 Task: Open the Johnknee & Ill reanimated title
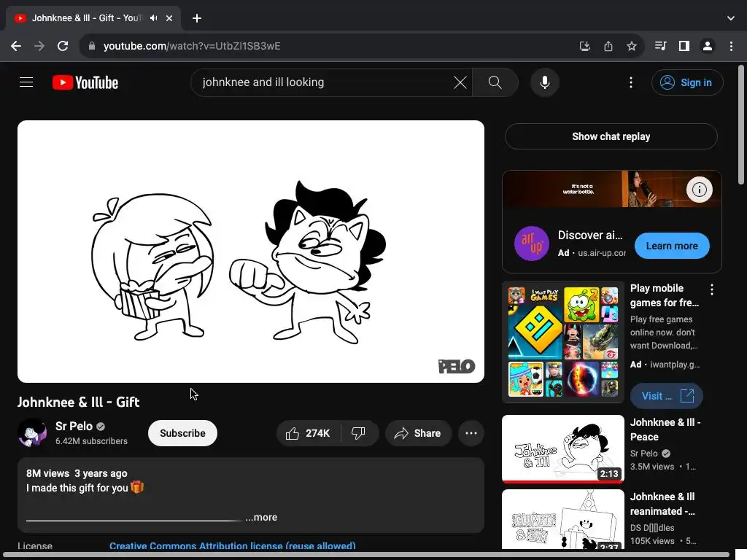click(662, 504)
